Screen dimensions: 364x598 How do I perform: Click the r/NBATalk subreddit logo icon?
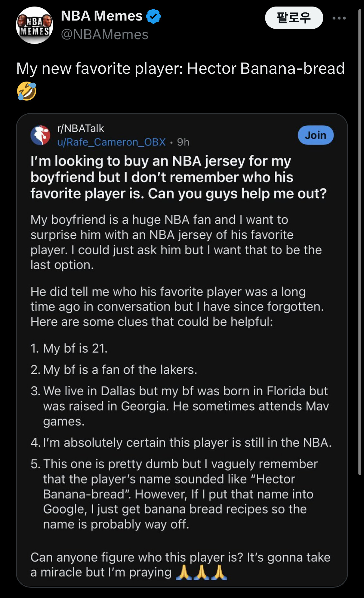click(x=40, y=135)
